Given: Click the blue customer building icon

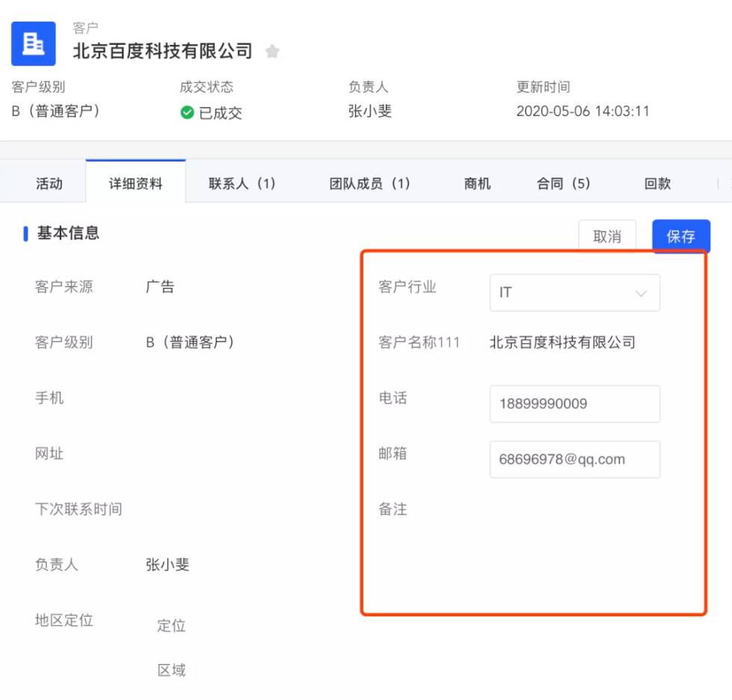Looking at the screenshot, I should click(x=33, y=43).
